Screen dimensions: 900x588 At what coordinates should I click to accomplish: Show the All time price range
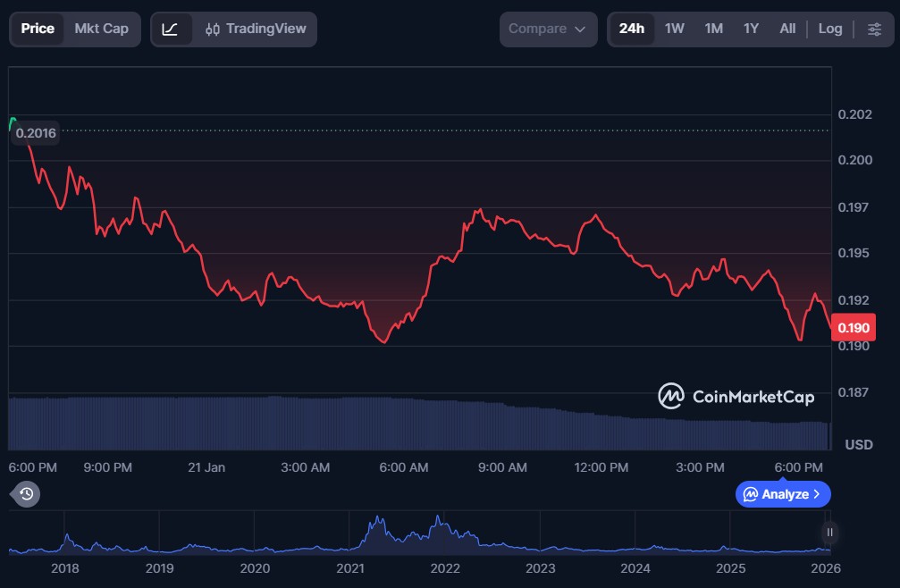coord(787,29)
